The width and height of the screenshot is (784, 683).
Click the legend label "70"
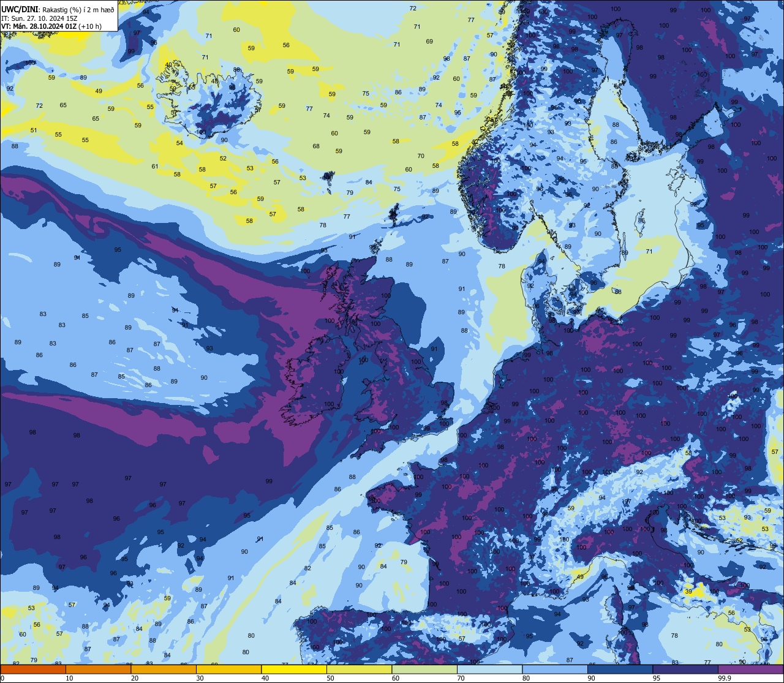pos(461,678)
